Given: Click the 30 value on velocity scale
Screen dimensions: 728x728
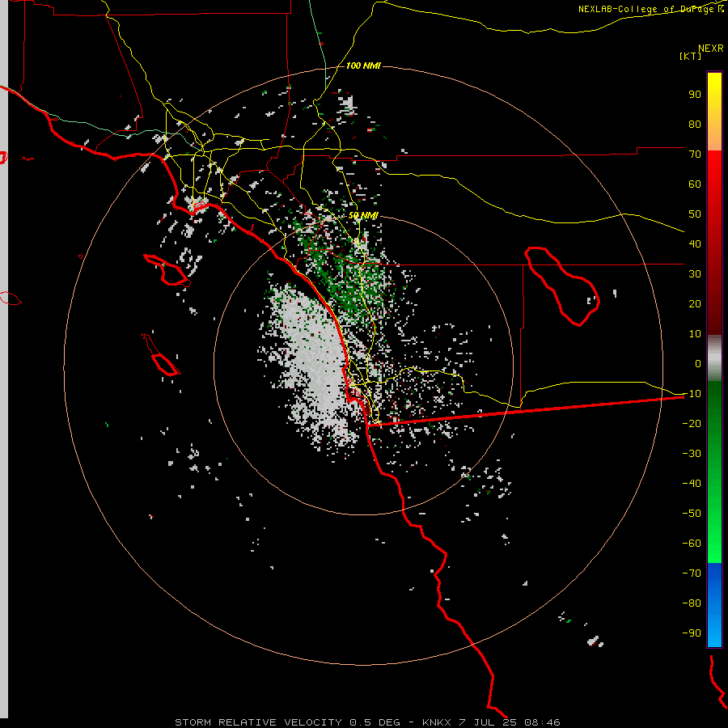Looking at the screenshot, I should click(x=695, y=274).
